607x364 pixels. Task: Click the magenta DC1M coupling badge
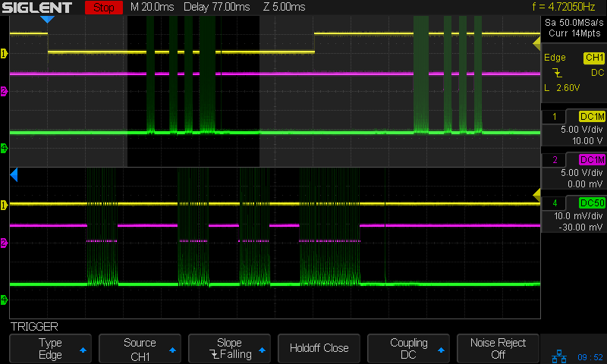pos(592,160)
